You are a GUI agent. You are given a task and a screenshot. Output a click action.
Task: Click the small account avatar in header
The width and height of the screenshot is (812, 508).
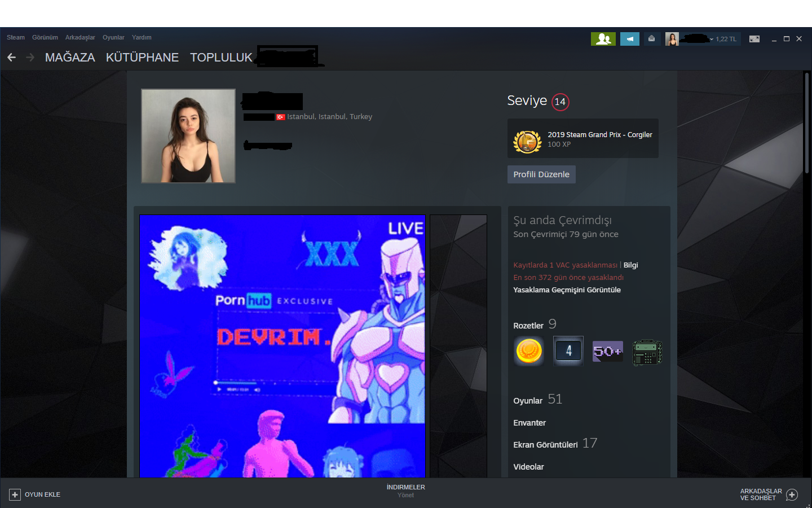coord(672,39)
